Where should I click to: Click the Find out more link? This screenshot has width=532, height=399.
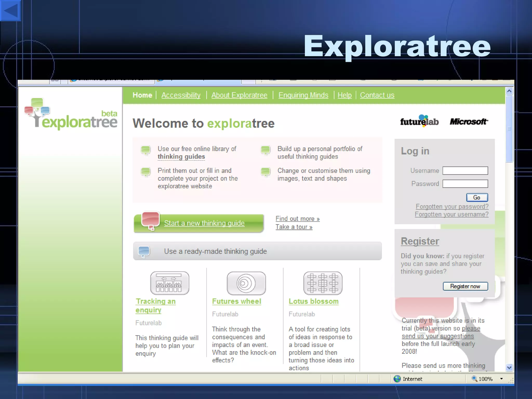pyautogui.click(x=298, y=219)
